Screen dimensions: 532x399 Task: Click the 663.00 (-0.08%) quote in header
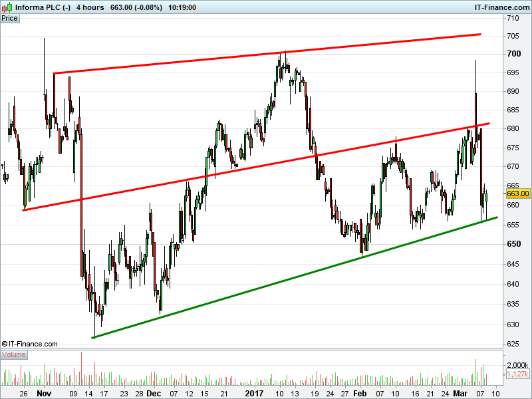click(x=136, y=7)
